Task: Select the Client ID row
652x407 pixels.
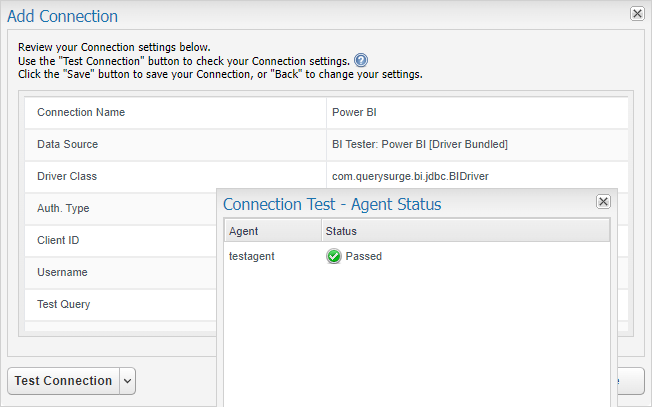Action: pyautogui.click(x=121, y=240)
